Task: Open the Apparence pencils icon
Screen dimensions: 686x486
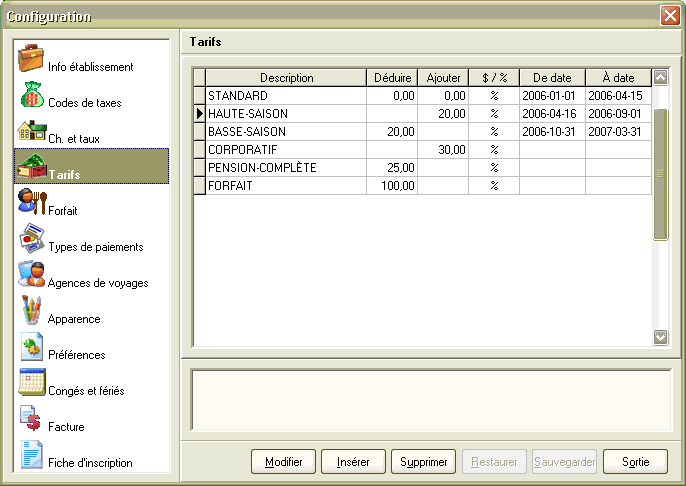Action: pyautogui.click(x=31, y=312)
